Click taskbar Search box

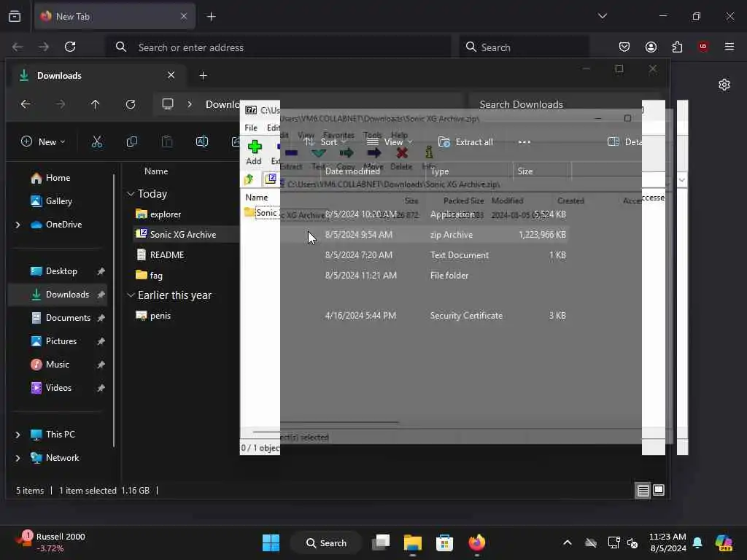point(326,542)
